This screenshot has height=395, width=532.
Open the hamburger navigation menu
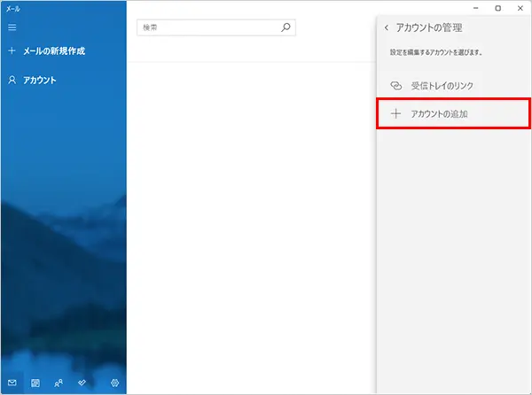pyautogui.click(x=12, y=27)
